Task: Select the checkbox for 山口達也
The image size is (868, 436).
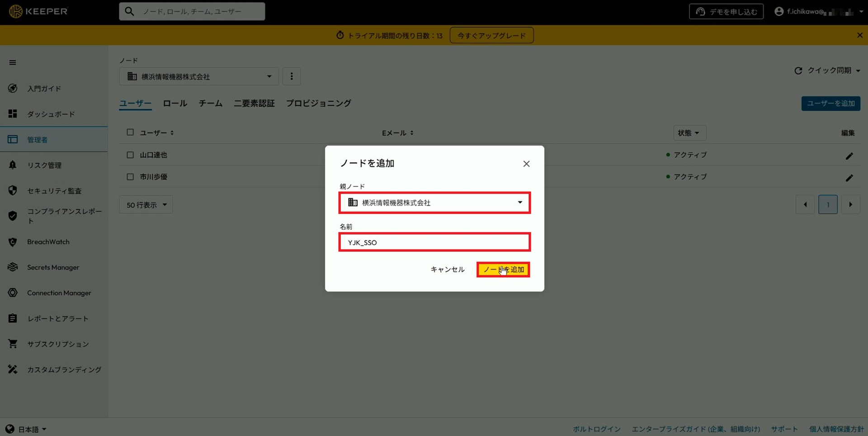Action: (x=130, y=155)
